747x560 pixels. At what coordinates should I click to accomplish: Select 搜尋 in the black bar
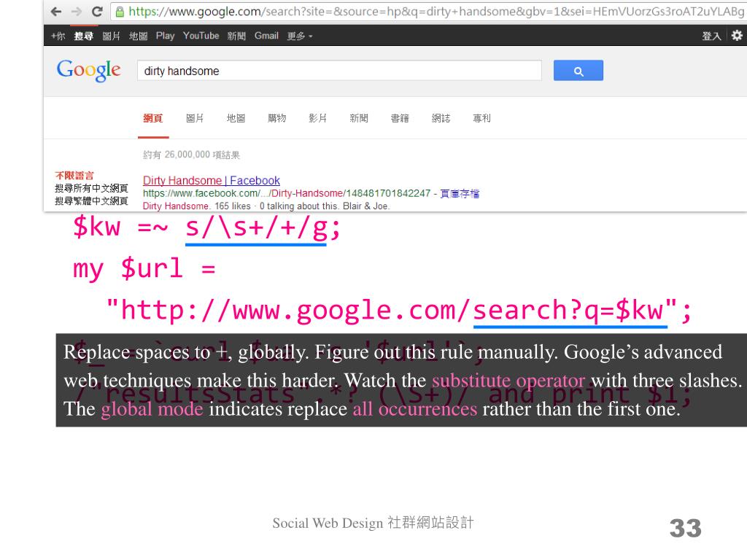pyautogui.click(x=83, y=36)
